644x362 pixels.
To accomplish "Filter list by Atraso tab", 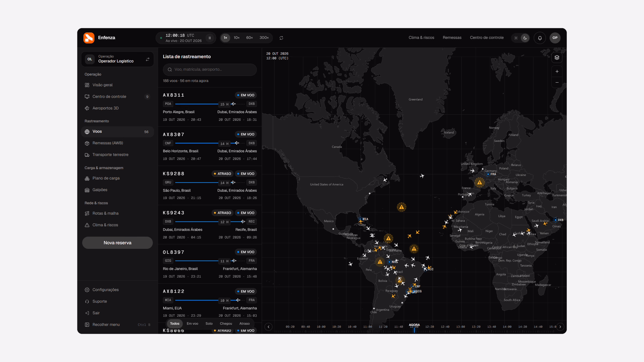I will (244, 324).
